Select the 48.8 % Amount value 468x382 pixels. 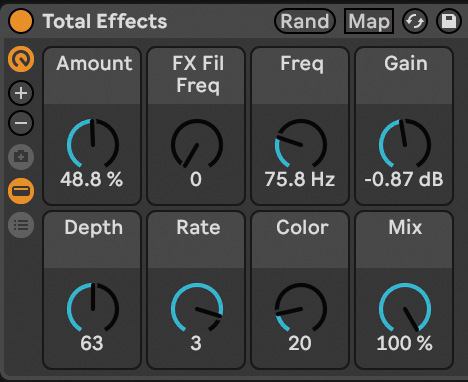tap(92, 179)
